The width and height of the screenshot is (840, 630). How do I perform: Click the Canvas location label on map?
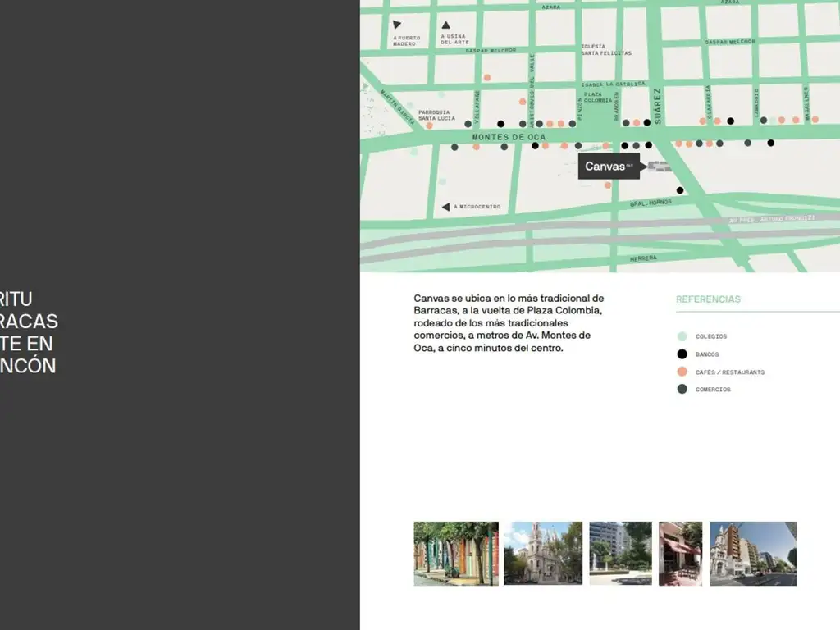point(608,167)
